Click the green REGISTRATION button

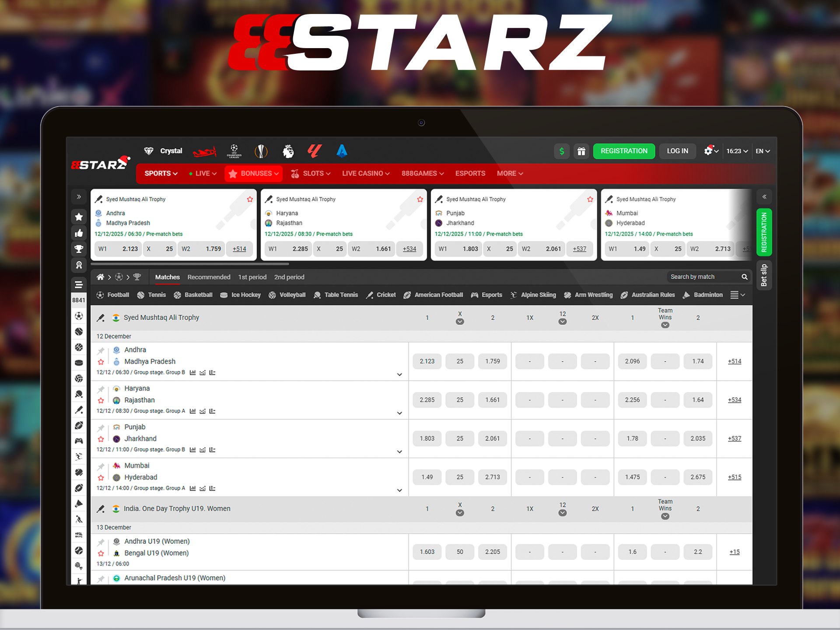[x=623, y=151]
